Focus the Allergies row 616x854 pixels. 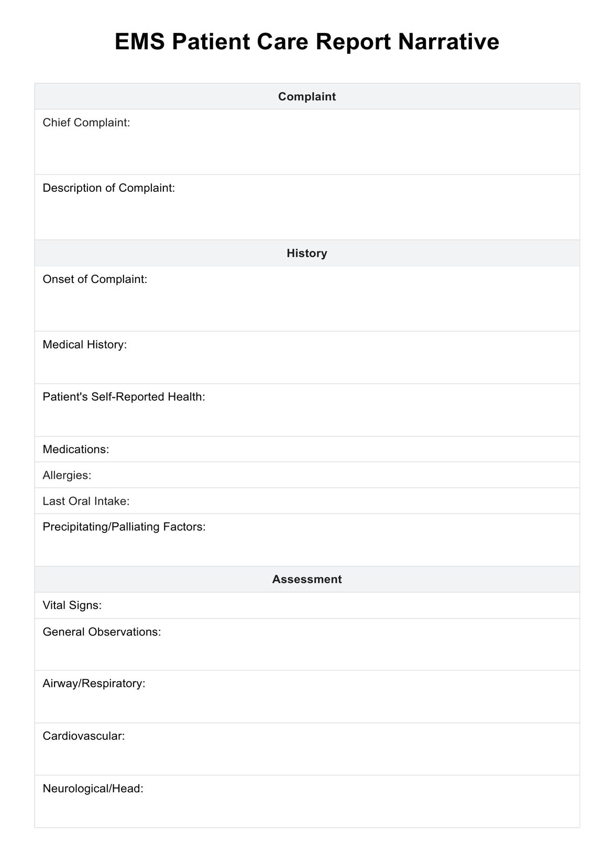307,475
